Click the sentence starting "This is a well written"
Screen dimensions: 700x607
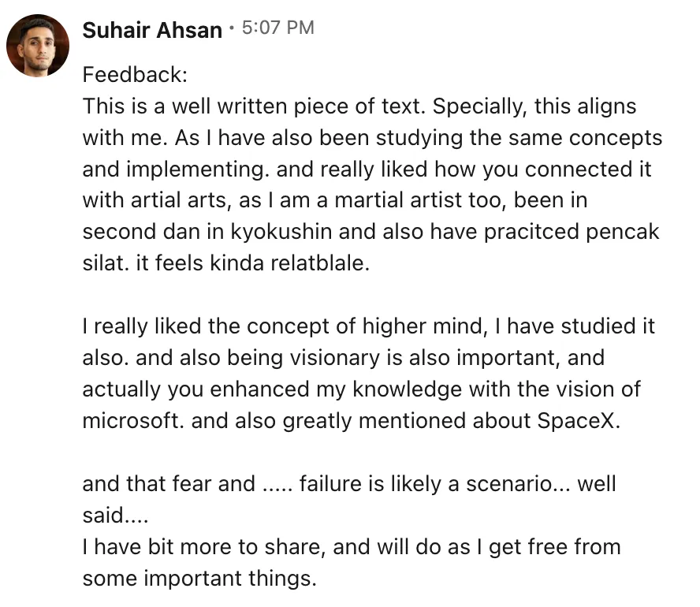tap(254, 106)
